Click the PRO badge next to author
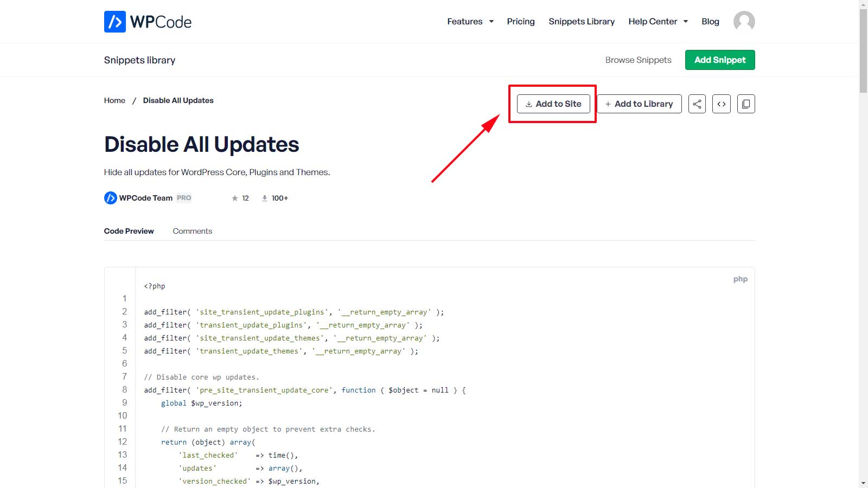Viewport: 868px width, 488px height. pyautogui.click(x=184, y=198)
